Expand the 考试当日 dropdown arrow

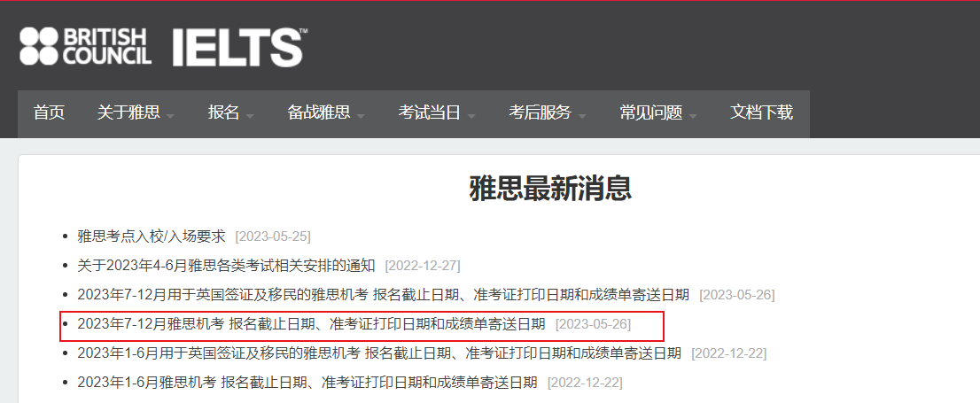point(471,117)
